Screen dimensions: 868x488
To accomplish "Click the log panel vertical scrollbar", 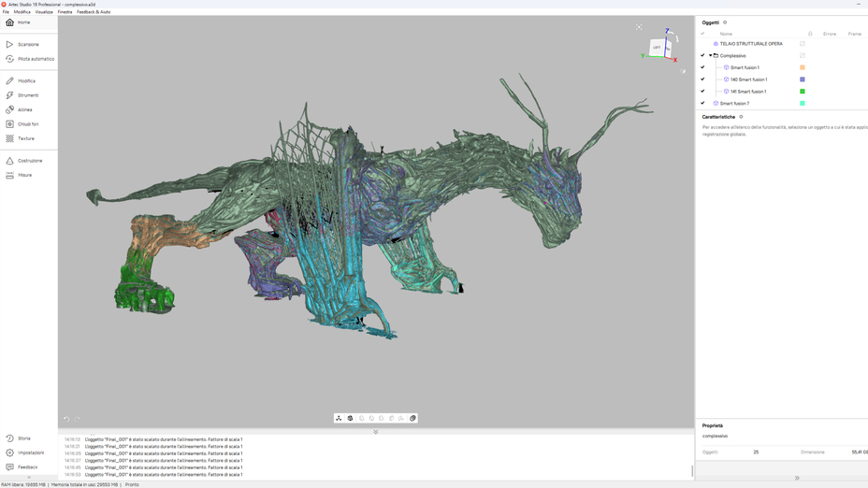I will pyautogui.click(x=692, y=471).
